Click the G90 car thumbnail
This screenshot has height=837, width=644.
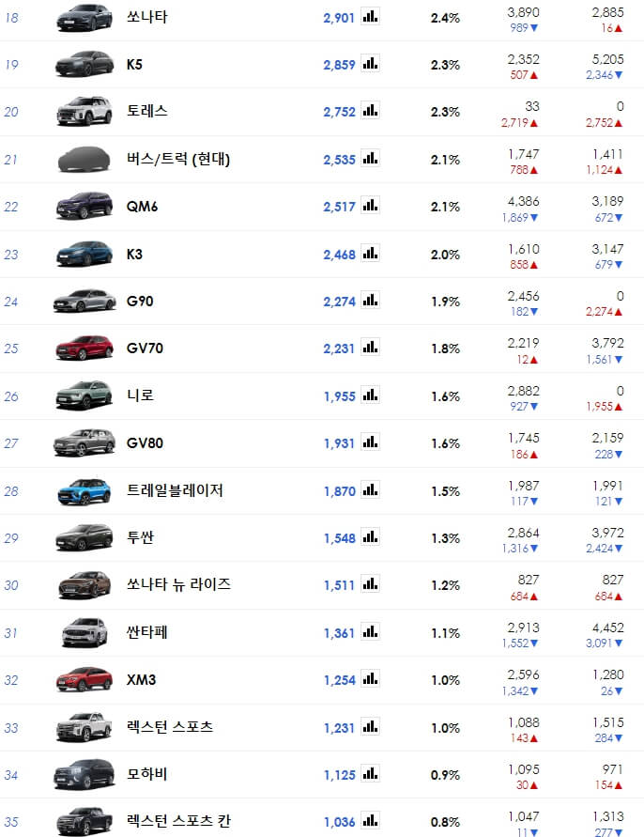[84, 301]
